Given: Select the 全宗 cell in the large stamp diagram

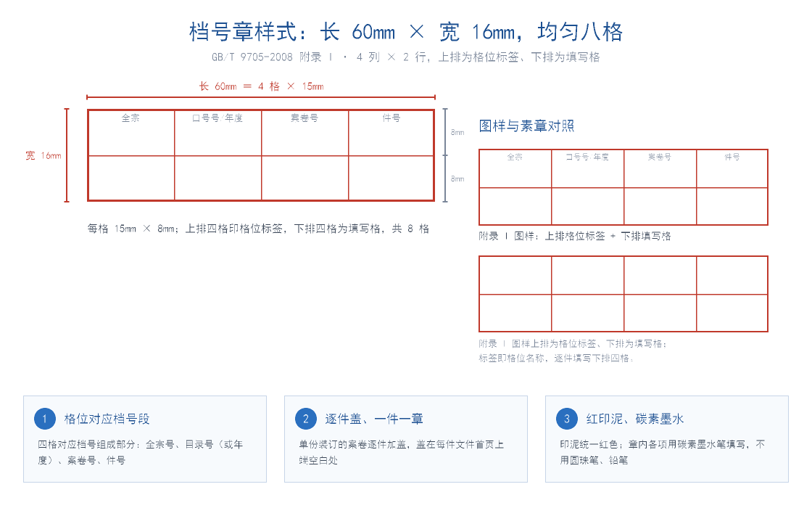Looking at the screenshot, I should [131, 133].
